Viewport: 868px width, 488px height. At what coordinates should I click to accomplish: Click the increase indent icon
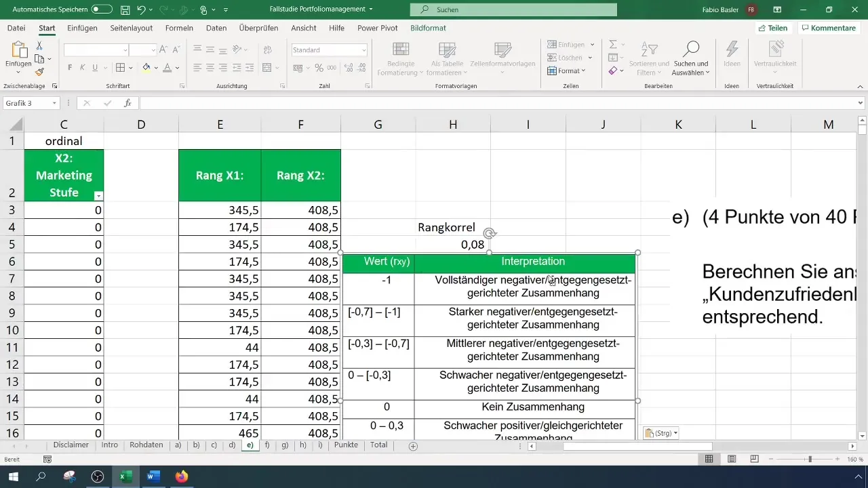251,68
